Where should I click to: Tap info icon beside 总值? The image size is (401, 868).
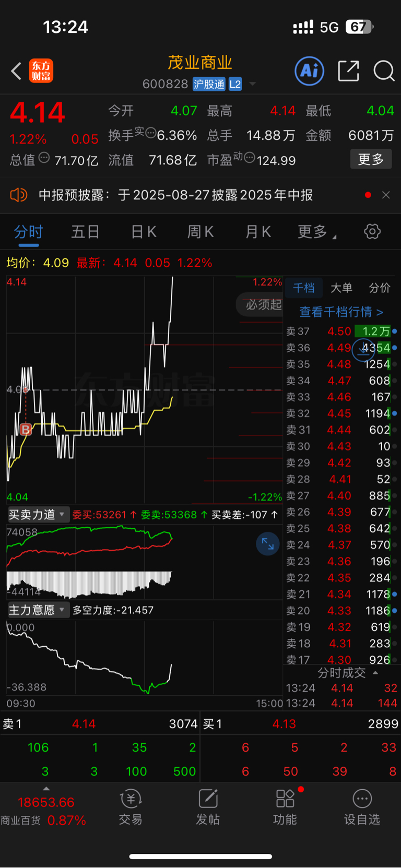44,157
